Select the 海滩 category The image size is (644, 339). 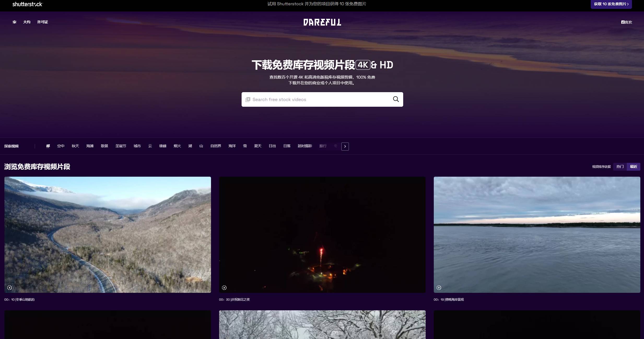pos(90,146)
